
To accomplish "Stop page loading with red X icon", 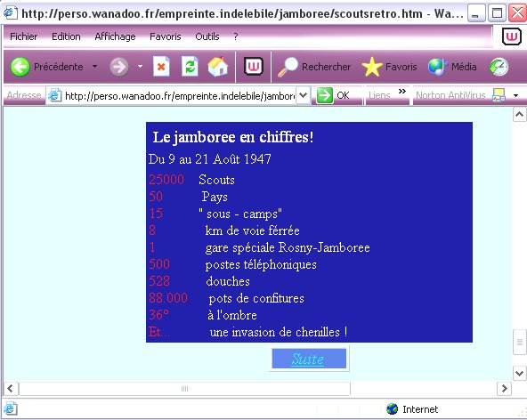I will [x=161, y=67].
